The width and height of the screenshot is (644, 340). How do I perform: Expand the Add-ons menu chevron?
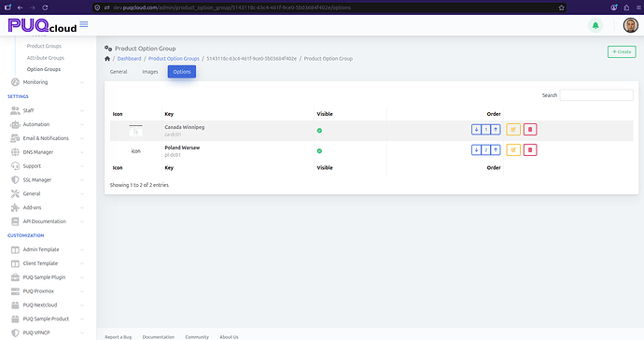coord(82,207)
